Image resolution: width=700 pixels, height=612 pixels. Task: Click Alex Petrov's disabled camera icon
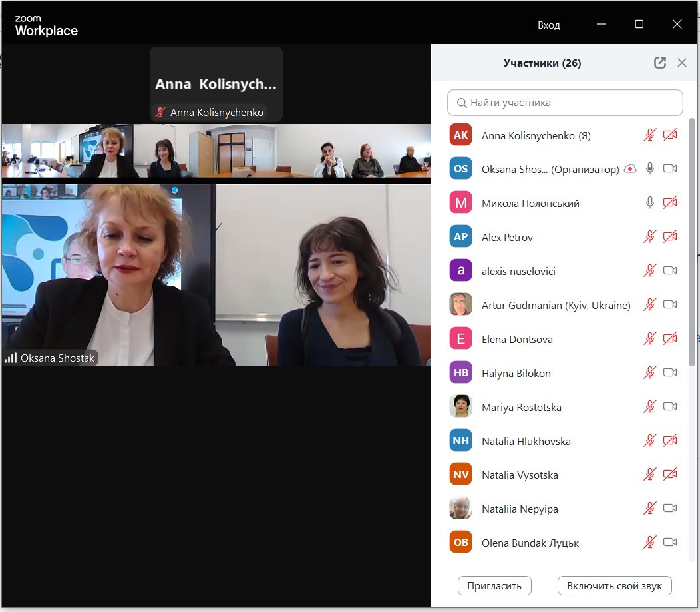pyautogui.click(x=669, y=237)
